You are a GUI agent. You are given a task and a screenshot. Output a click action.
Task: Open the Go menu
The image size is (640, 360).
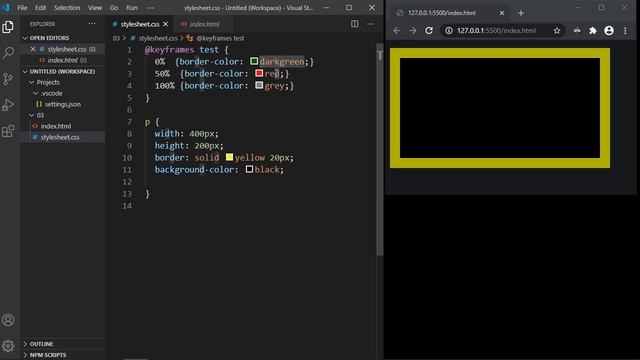[114, 8]
